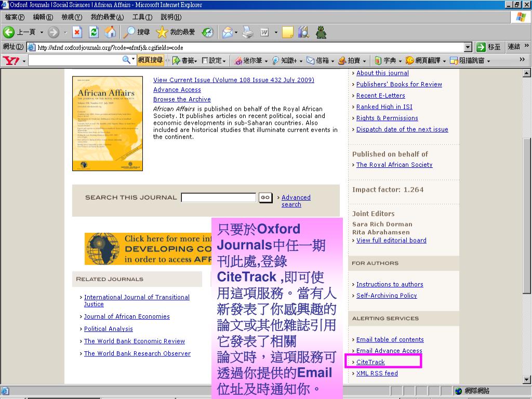This screenshot has width=532, height=399.
Task: Open the XML RSS feed link
Action: [377, 373]
